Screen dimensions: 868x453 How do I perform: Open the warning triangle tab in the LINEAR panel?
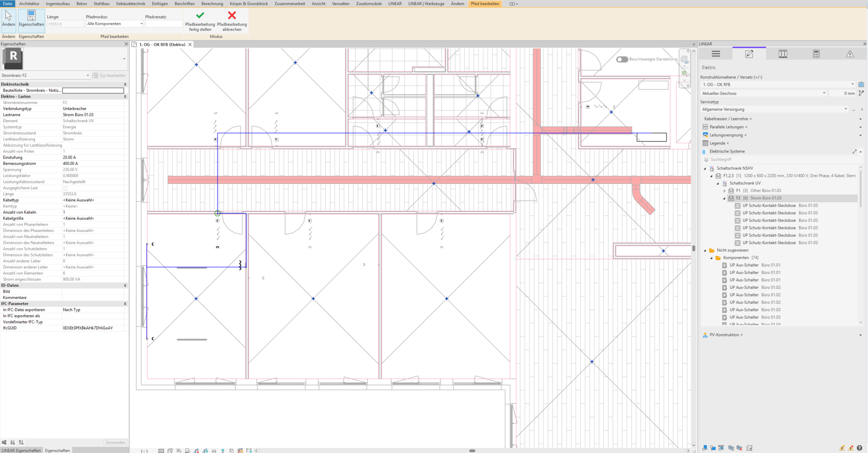[850, 54]
